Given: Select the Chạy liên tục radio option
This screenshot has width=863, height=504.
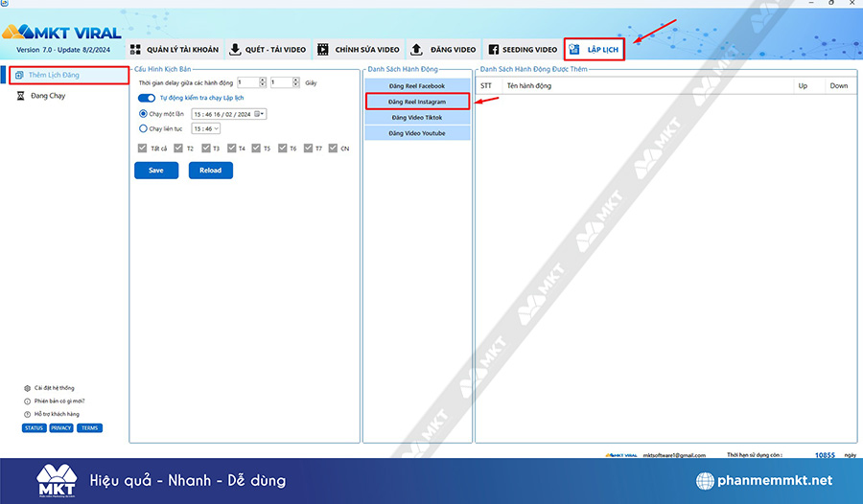Looking at the screenshot, I should point(143,128).
